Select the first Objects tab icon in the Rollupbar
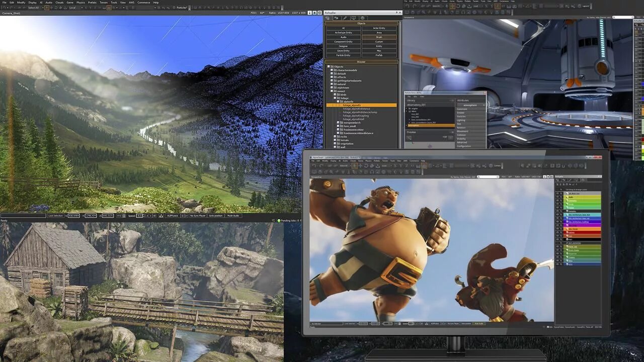 (328, 18)
